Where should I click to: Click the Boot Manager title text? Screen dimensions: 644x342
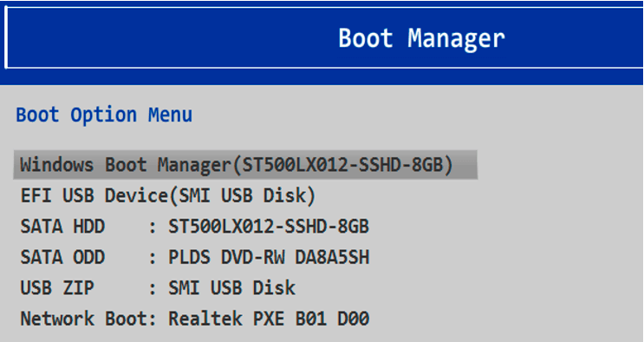(x=421, y=39)
